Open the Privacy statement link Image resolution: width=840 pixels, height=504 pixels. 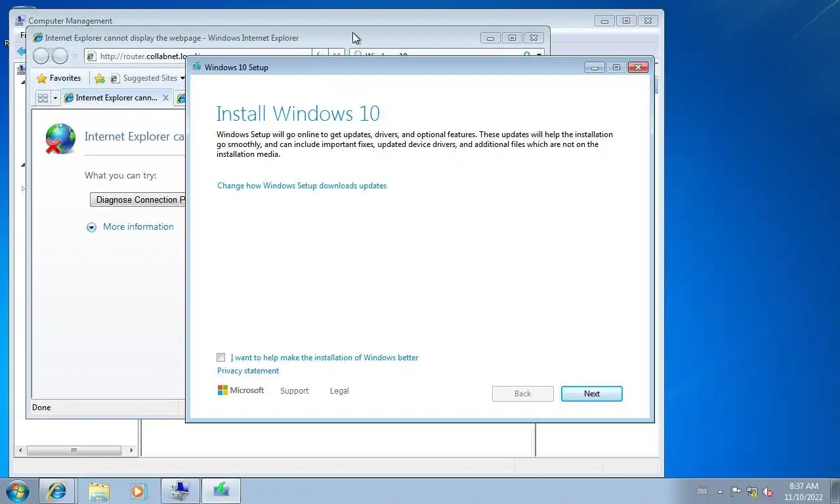point(248,371)
